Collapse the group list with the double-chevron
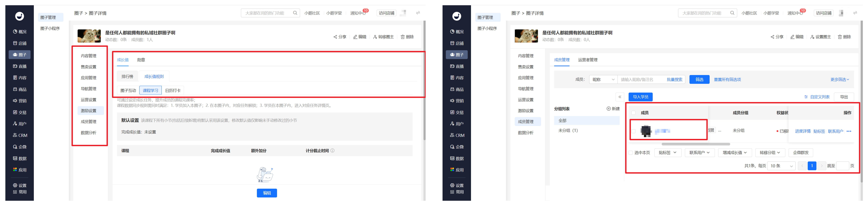This screenshot has height=206, width=868. (620, 97)
